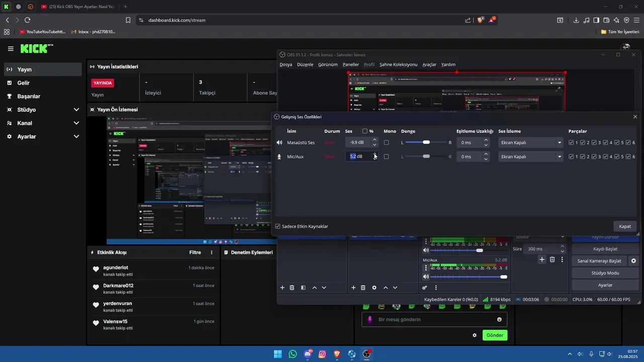Screen dimensions: 644x362
Task: Expand Kanal section in Kick sidebar
Action: click(x=76, y=123)
